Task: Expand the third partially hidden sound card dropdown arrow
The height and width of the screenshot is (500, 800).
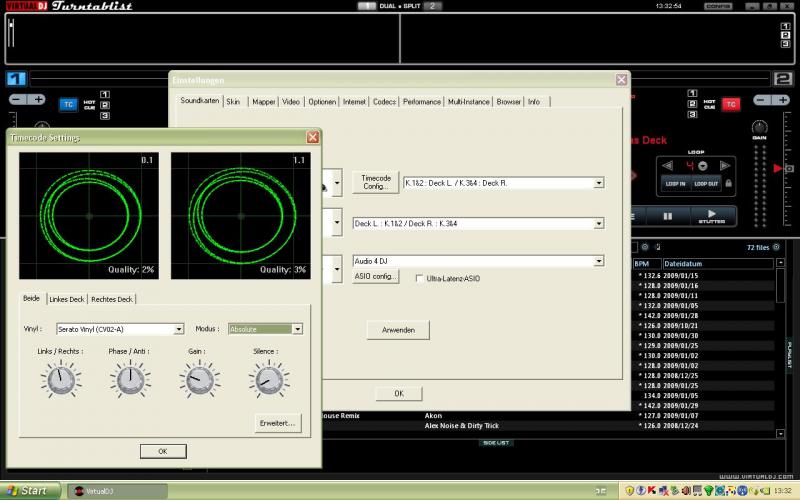Action: click(x=337, y=268)
